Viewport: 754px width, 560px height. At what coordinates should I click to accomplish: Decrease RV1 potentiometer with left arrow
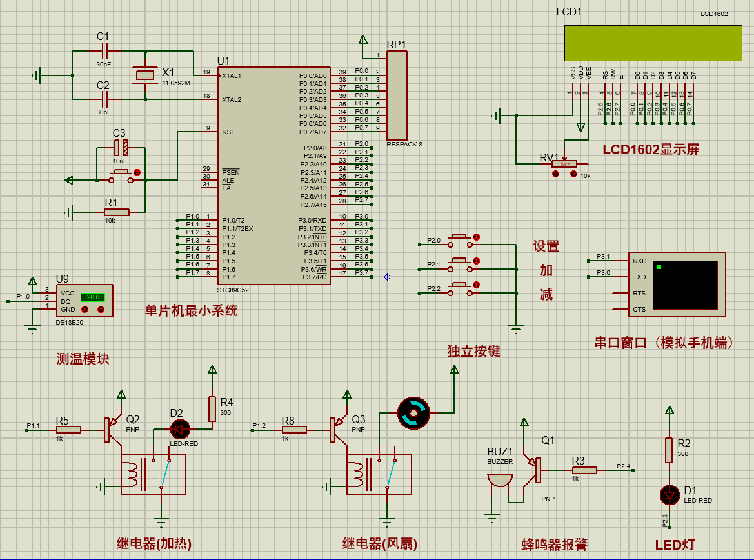557,174
